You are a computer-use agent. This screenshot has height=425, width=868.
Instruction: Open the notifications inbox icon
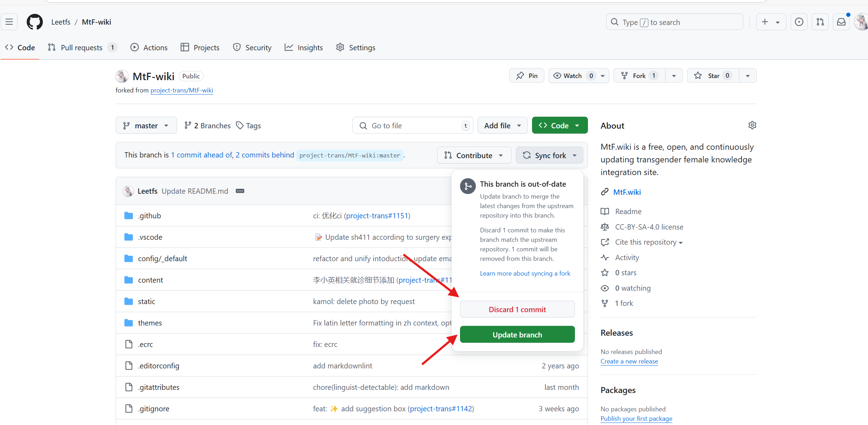coord(841,22)
